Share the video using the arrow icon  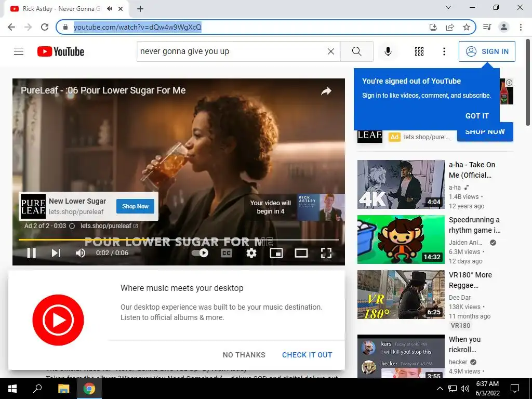pyautogui.click(x=326, y=91)
